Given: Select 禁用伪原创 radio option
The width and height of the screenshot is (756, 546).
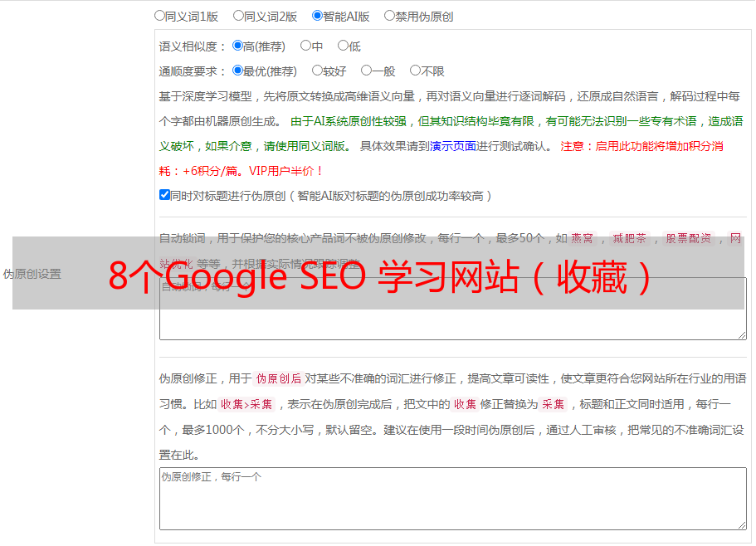Looking at the screenshot, I should tap(389, 16).
